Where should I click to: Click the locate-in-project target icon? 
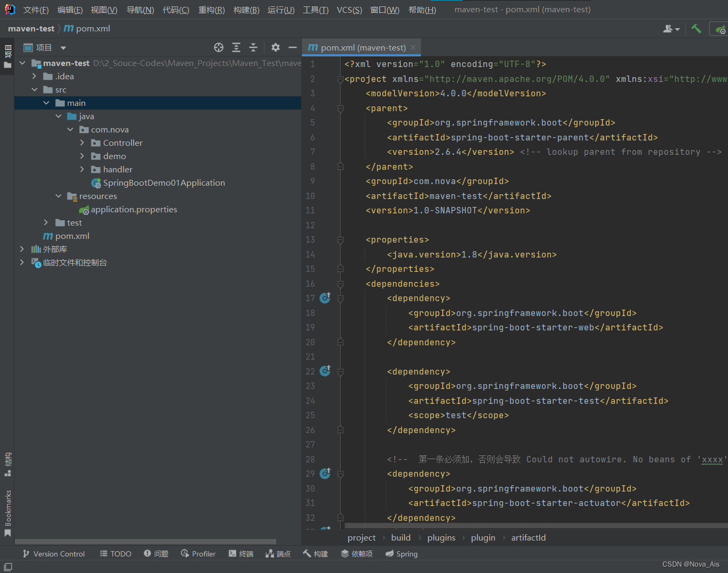(x=219, y=48)
